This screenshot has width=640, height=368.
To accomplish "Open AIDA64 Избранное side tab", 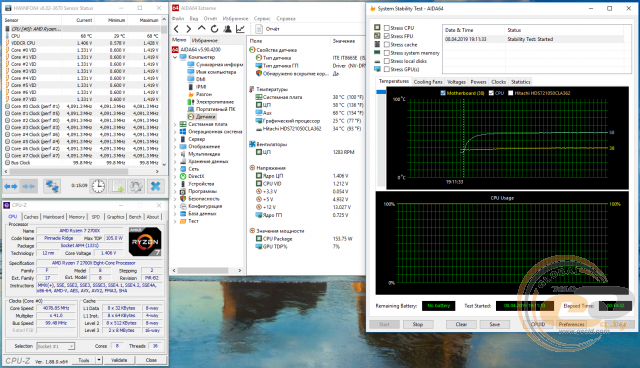I will click(204, 40).
